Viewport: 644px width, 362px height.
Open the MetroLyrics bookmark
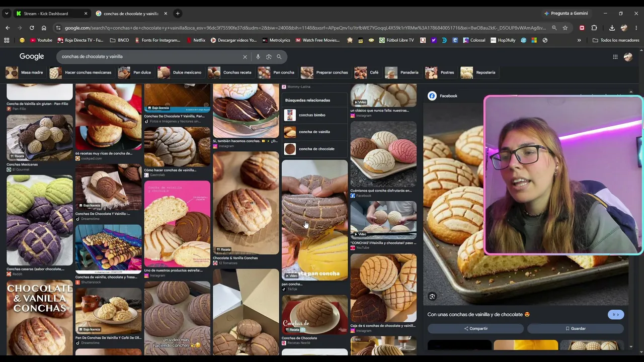(x=276, y=40)
